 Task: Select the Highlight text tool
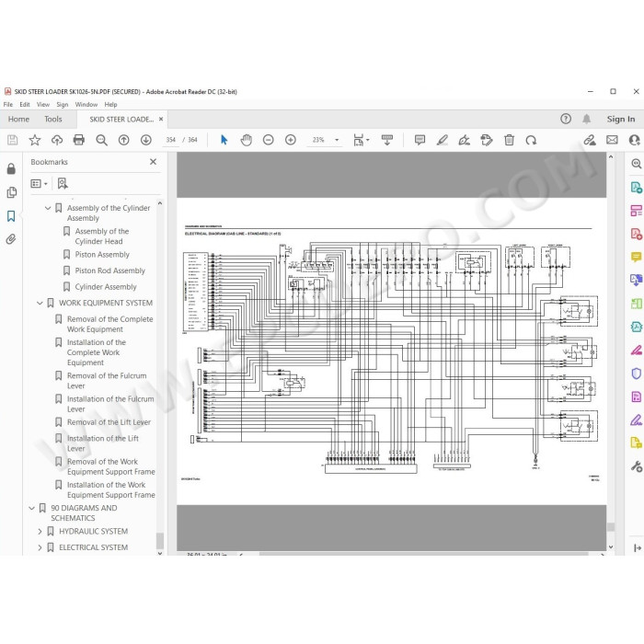pyautogui.click(x=442, y=140)
